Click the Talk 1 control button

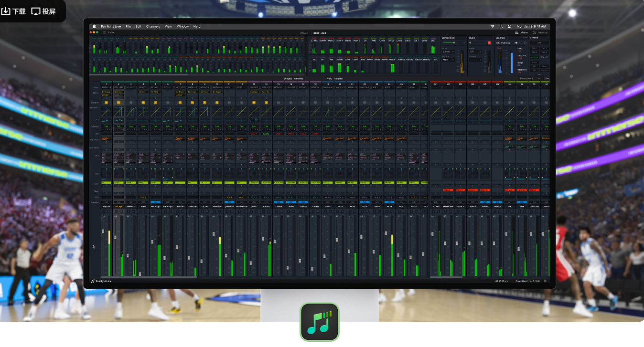534,48
